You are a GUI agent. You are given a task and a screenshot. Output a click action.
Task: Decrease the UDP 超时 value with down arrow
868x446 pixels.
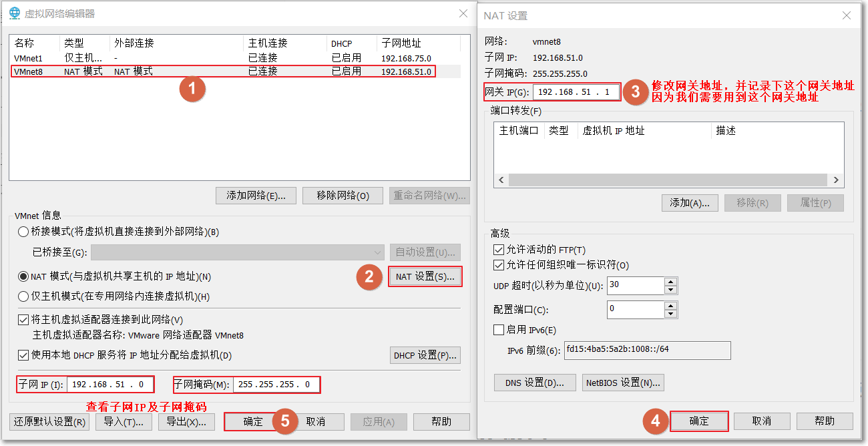[671, 290]
